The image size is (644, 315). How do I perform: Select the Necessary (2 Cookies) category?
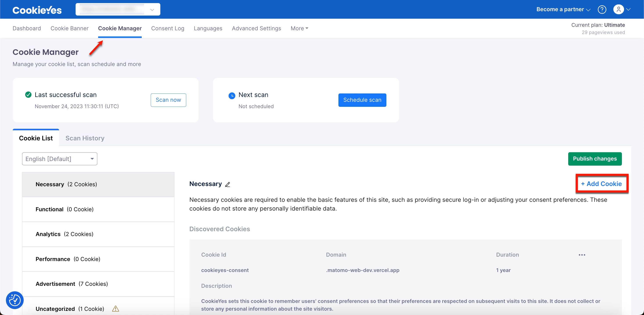[x=98, y=184]
